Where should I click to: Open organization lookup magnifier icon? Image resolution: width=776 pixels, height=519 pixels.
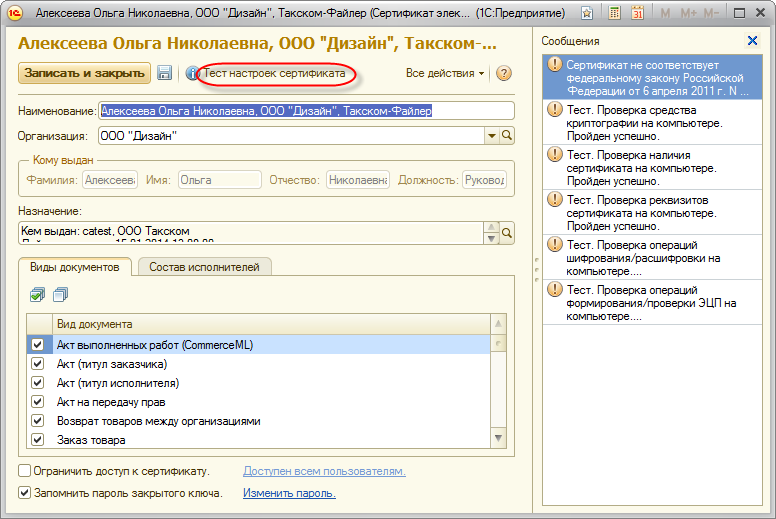507,136
